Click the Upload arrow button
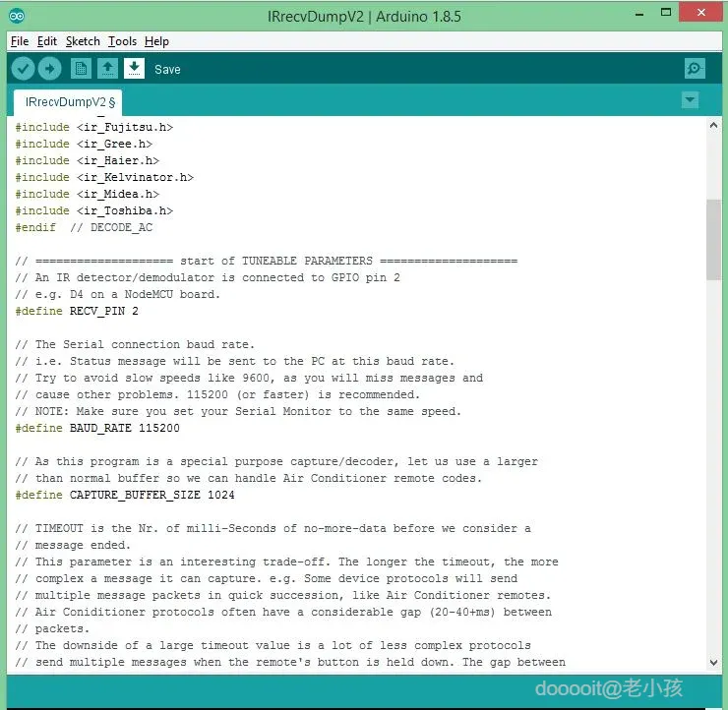728x710 pixels. (49, 69)
